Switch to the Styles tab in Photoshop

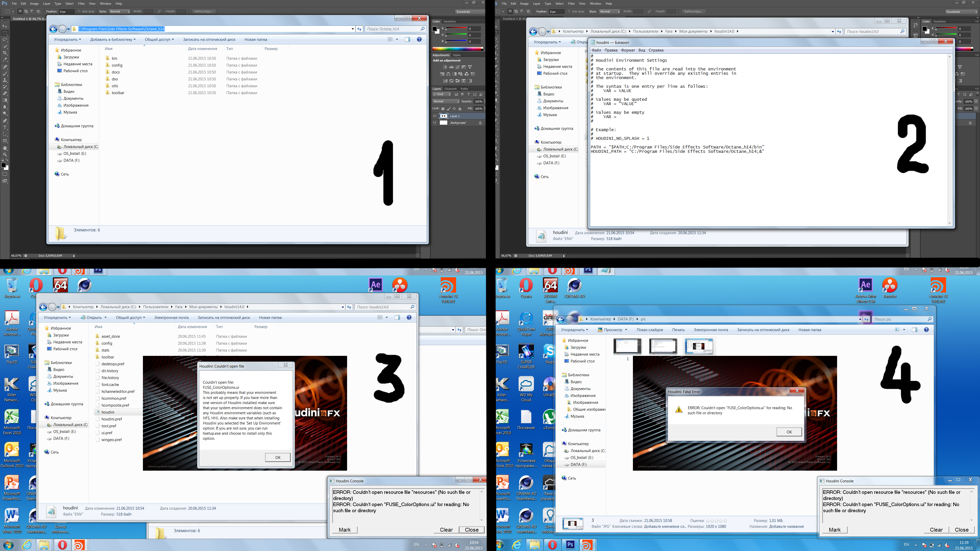(457, 55)
